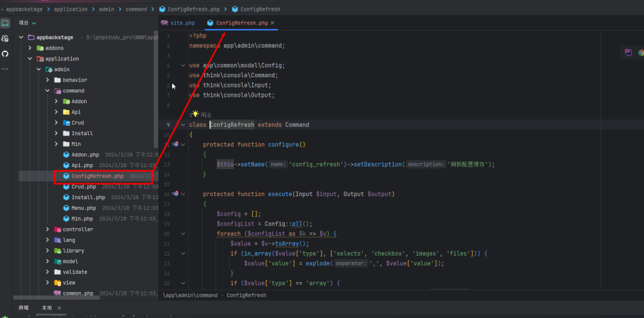Click the override gutter icon on line 16
Viewport: 644px width, 318px height.
[x=176, y=194]
